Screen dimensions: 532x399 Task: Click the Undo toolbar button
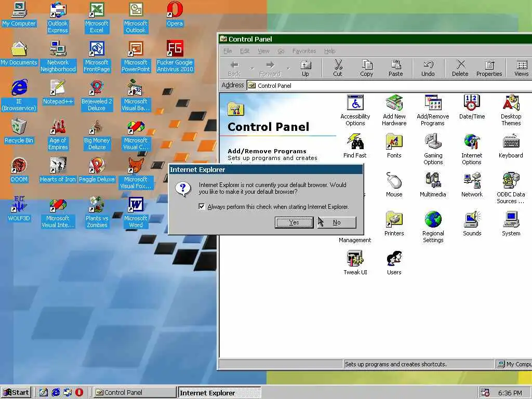(x=428, y=69)
